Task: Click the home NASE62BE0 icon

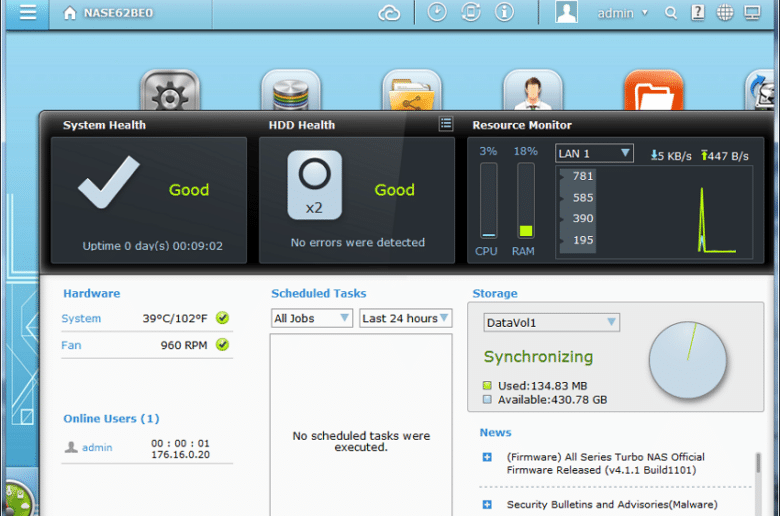Action: 70,13
